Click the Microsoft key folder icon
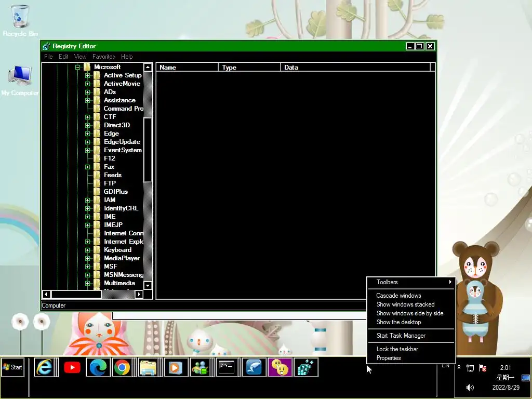Viewport: 532px width, 399px height. point(87,67)
